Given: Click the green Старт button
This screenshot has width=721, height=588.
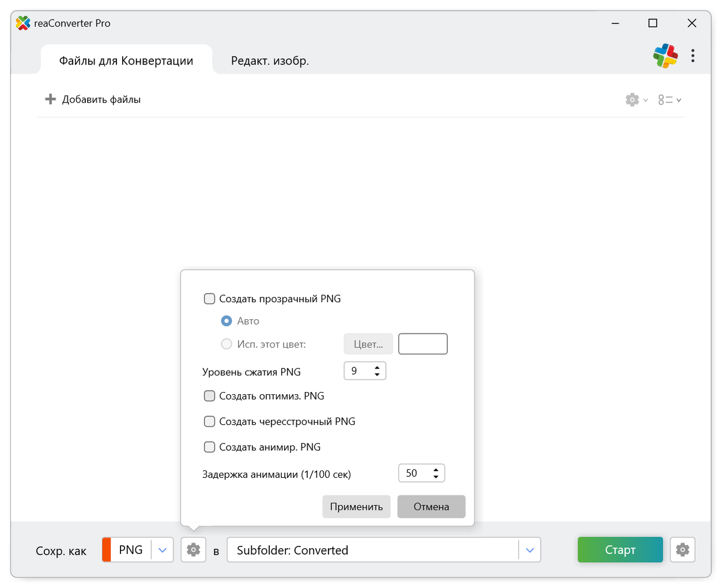Looking at the screenshot, I should 620,550.
